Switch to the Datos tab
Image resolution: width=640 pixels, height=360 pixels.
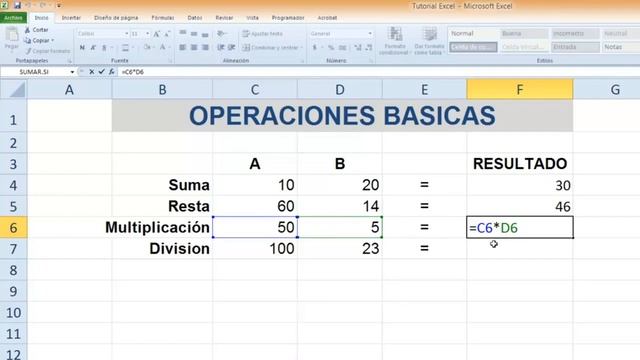tap(195, 18)
